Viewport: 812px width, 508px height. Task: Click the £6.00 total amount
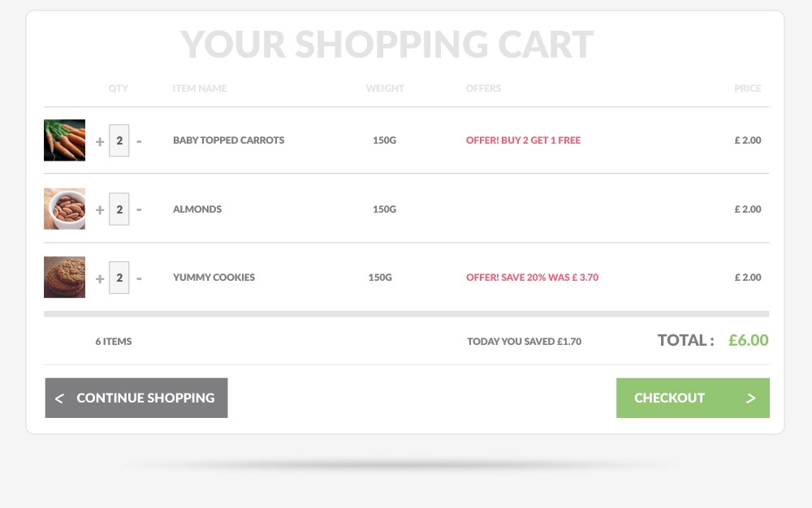coord(749,340)
